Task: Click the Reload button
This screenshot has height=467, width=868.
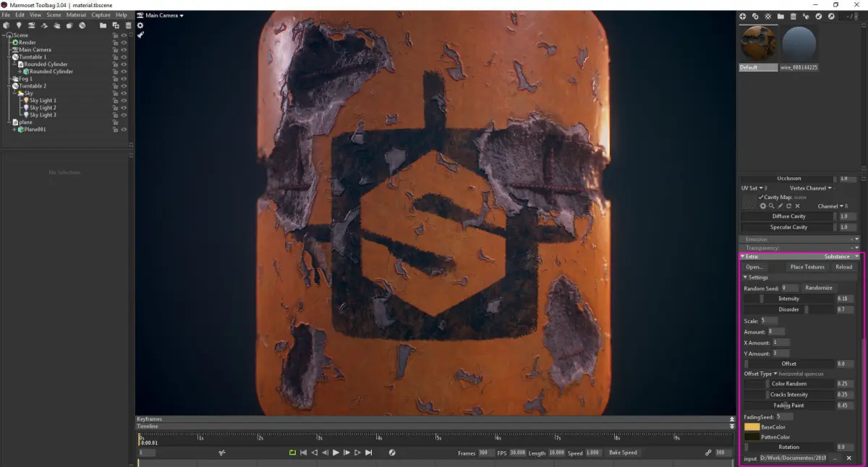Action: (844, 267)
